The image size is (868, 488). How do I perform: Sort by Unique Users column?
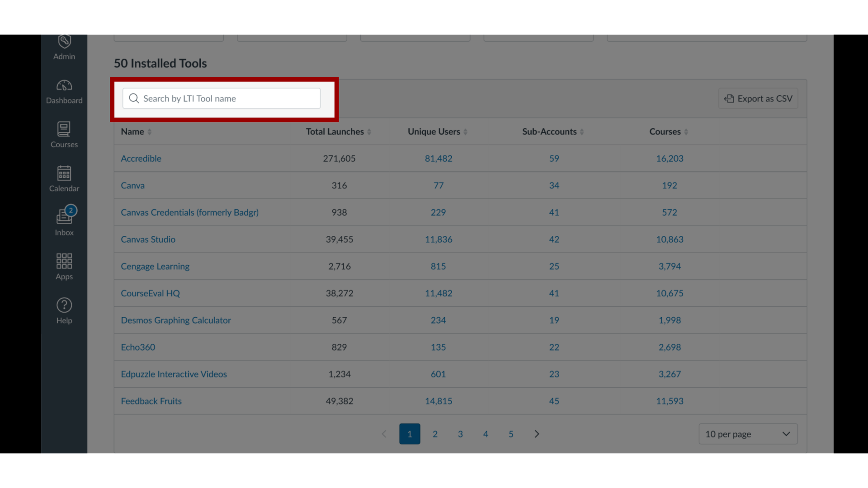click(x=434, y=131)
